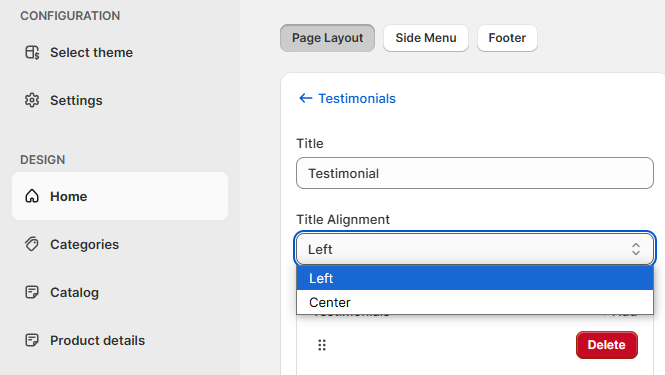Switch to the Page Layout tab
665x375 pixels.
coord(327,38)
